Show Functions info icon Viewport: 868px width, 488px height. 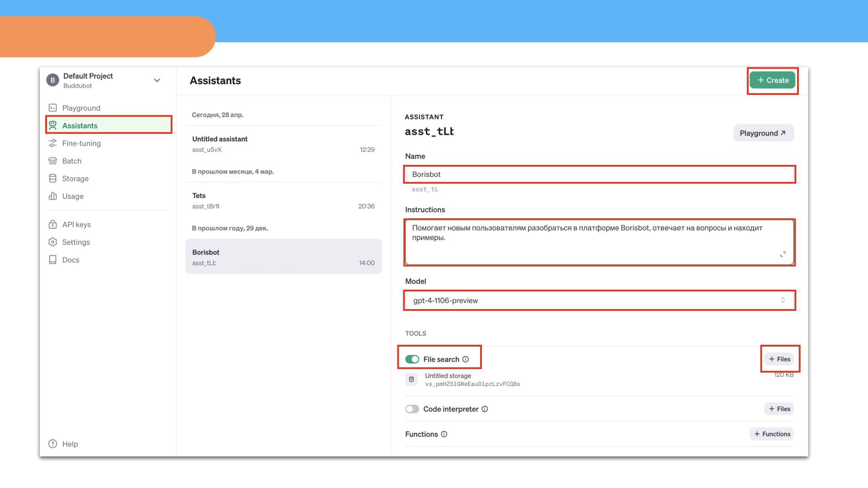click(444, 434)
